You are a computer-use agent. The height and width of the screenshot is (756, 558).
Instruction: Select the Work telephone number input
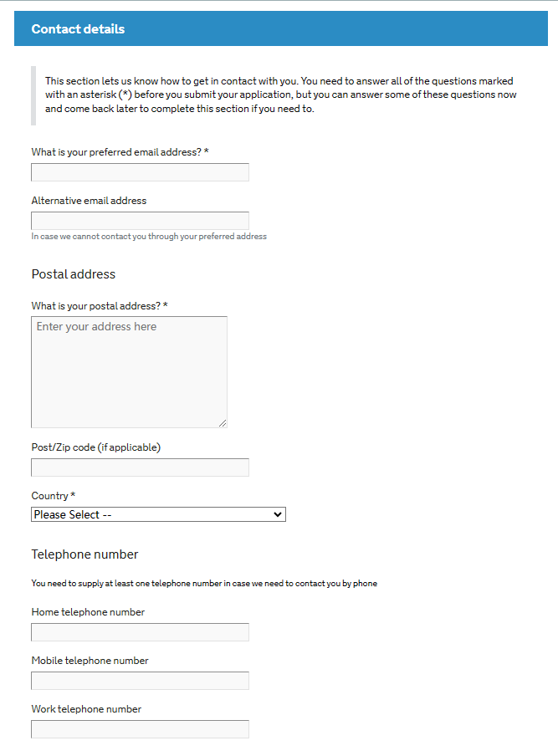tap(140, 729)
